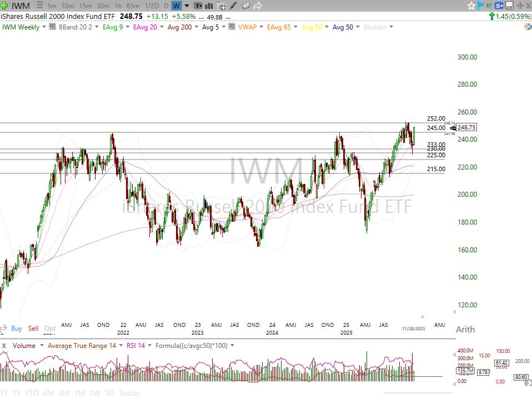Click the IWM ticker symbol
This screenshot has height=398, width=532.
[21, 6]
